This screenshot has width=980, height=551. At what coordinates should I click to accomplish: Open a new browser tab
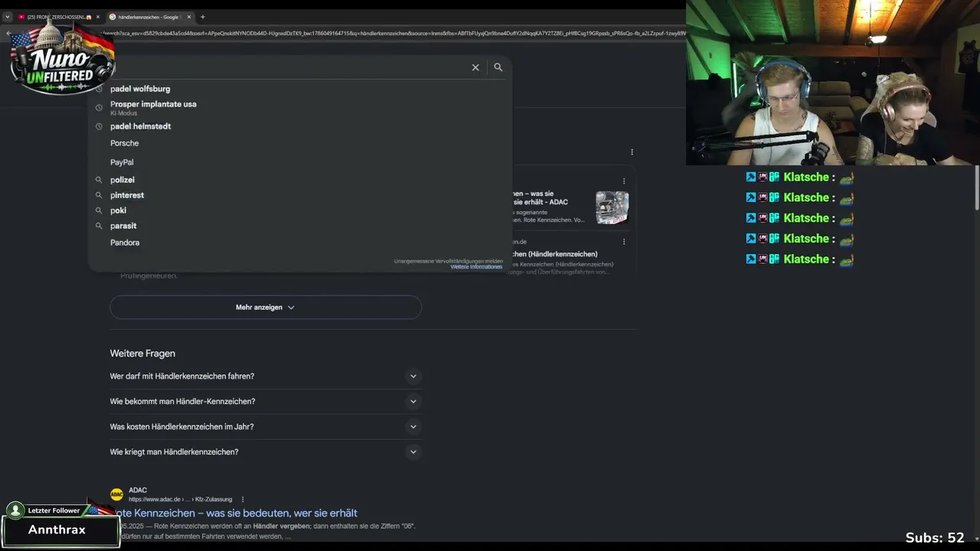click(x=203, y=17)
